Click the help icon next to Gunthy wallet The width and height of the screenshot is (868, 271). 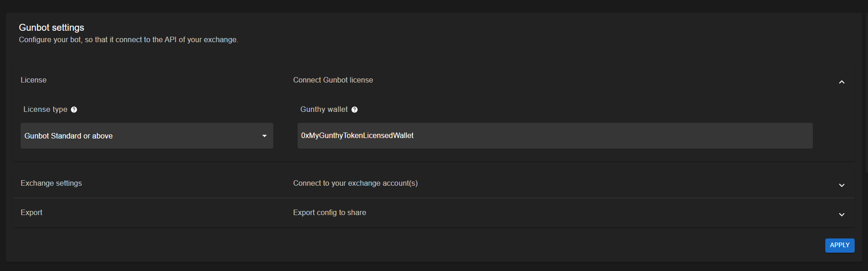[355, 110]
